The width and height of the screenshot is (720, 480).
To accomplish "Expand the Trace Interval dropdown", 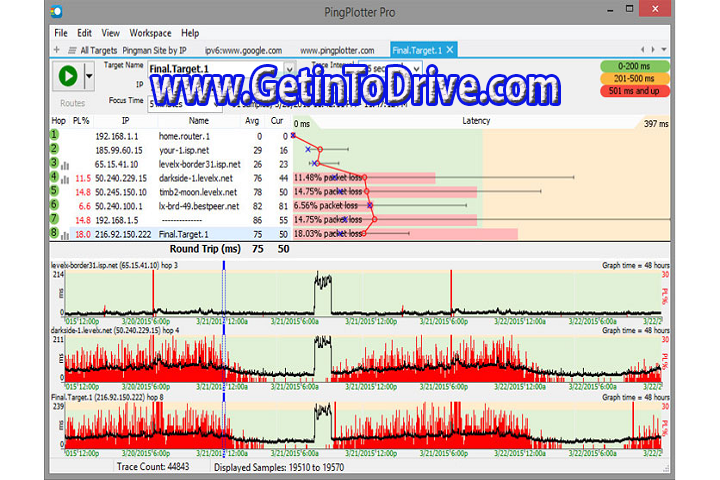I will point(416,68).
